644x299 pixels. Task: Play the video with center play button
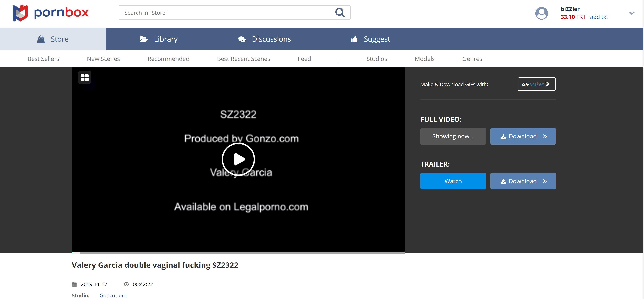click(238, 159)
